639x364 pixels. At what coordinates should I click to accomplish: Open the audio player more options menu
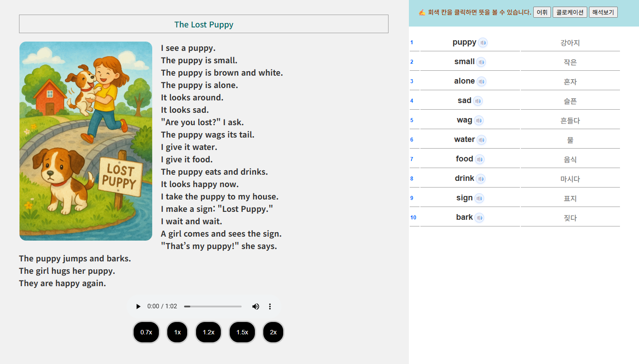270,307
